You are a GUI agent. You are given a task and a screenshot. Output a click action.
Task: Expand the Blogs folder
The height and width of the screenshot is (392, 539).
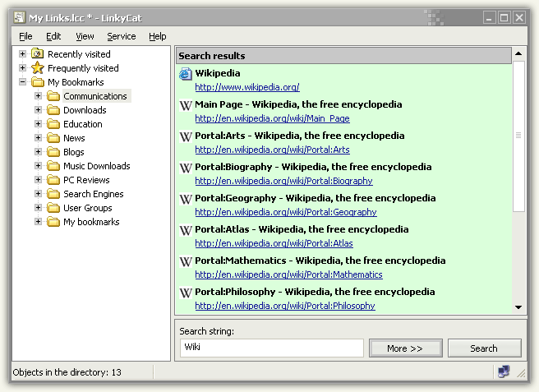pyautogui.click(x=38, y=152)
